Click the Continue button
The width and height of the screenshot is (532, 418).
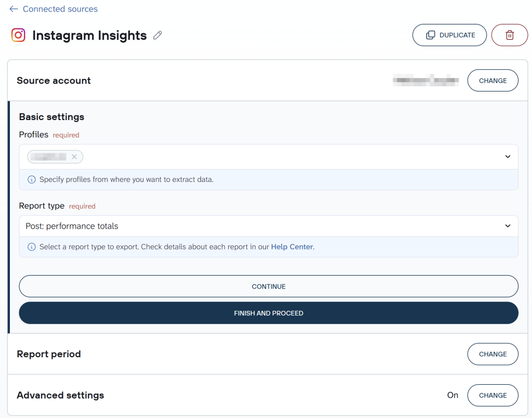(x=269, y=286)
